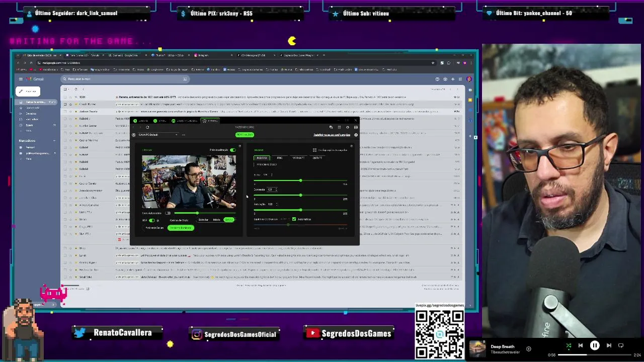
Task: Pause the song Deep Breath
Action: pos(594,345)
